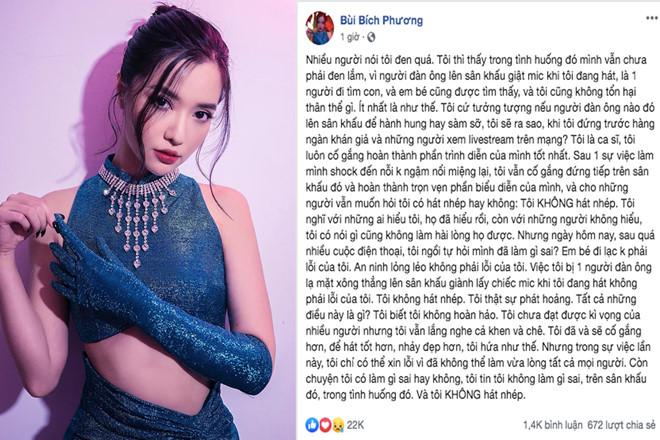Click the Like reaction icon

[312, 425]
